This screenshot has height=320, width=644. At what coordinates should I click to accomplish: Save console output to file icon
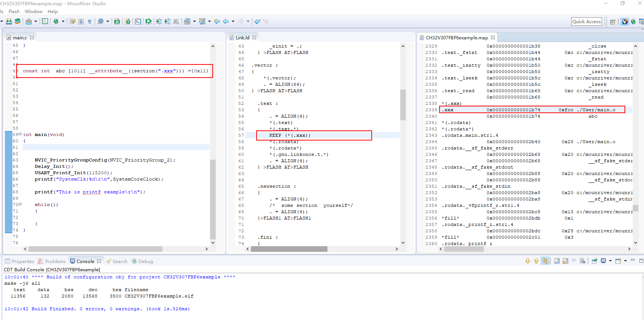(557, 261)
